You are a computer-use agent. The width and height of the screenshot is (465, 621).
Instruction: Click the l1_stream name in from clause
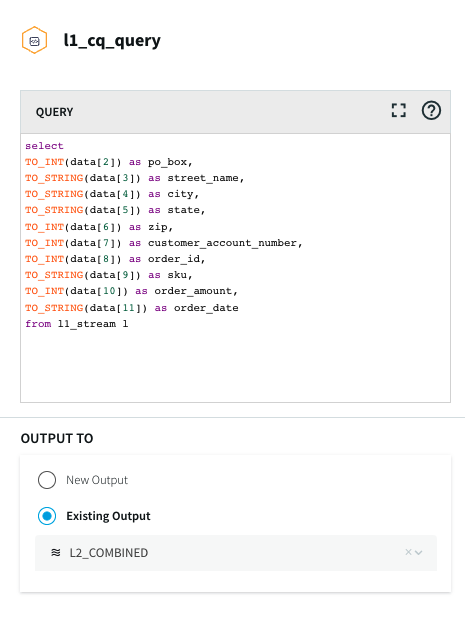point(87,324)
